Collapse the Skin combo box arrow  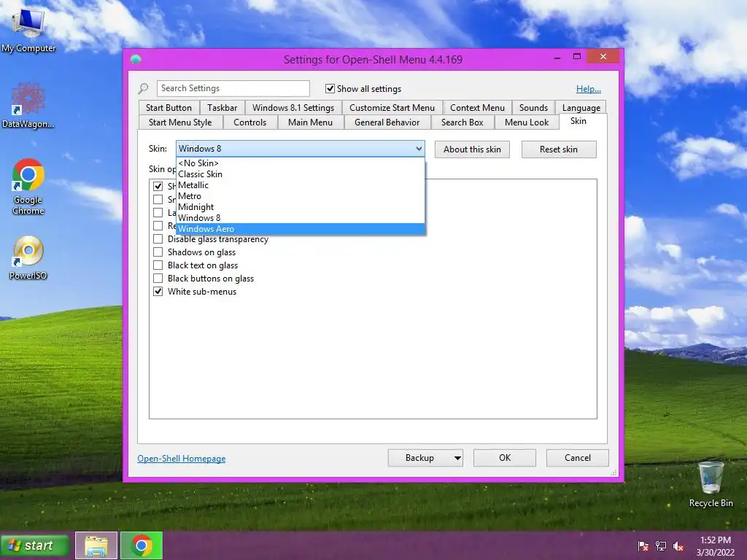click(x=419, y=149)
